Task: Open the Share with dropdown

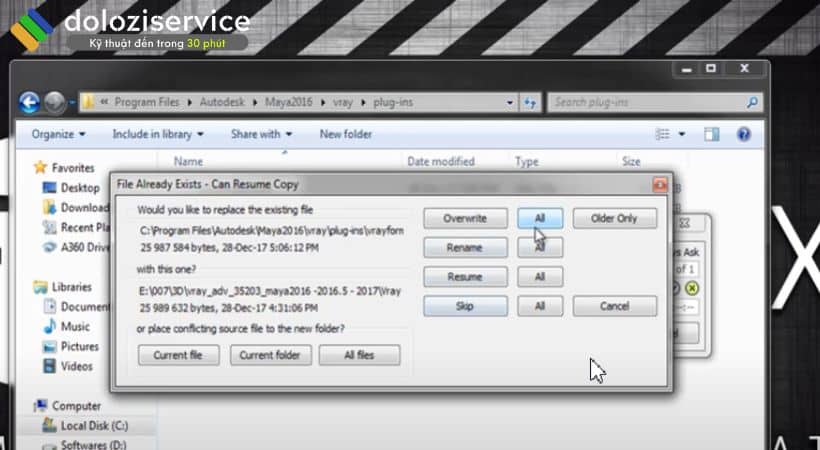Action: [x=261, y=134]
